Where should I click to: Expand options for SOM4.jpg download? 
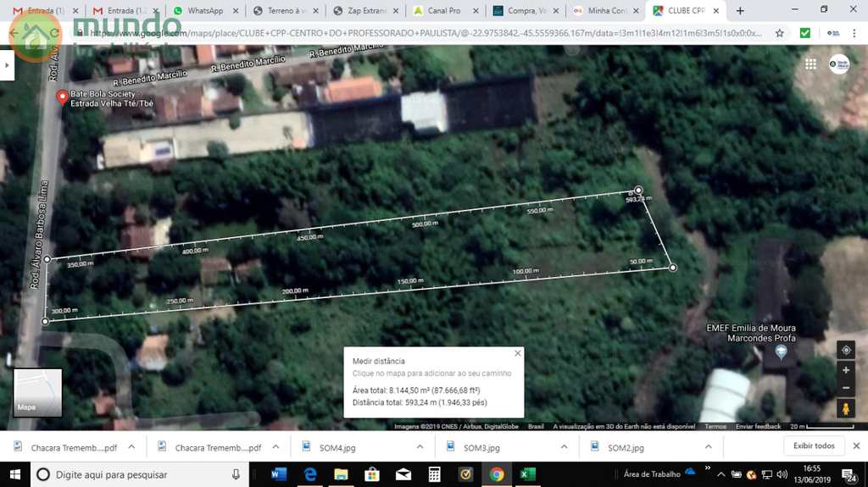click(420, 446)
